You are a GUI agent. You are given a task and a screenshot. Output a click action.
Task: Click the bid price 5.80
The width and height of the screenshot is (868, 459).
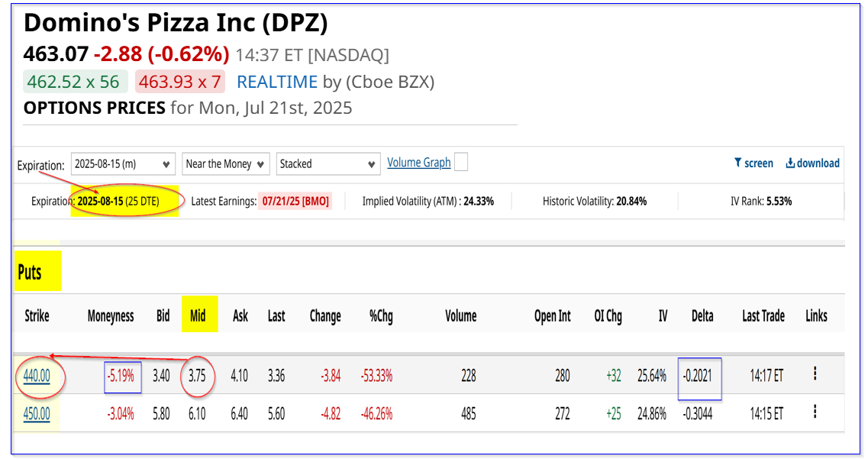pyautogui.click(x=161, y=414)
